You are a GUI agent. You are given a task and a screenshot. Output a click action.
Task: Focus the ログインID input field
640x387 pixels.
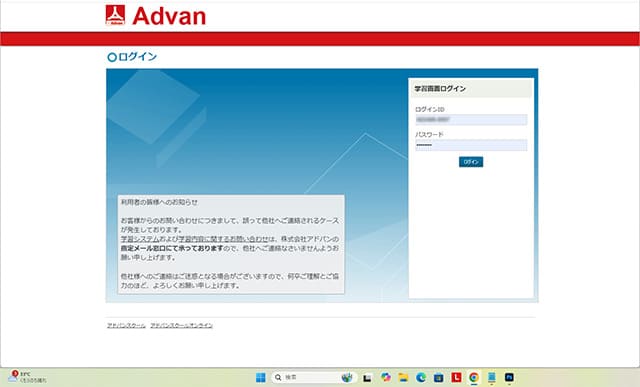471,120
